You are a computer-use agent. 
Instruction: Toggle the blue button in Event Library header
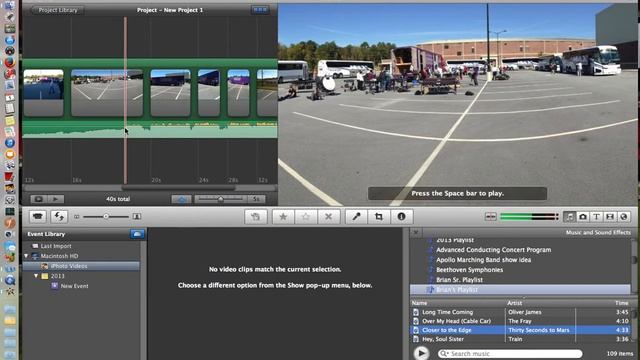[137, 234]
